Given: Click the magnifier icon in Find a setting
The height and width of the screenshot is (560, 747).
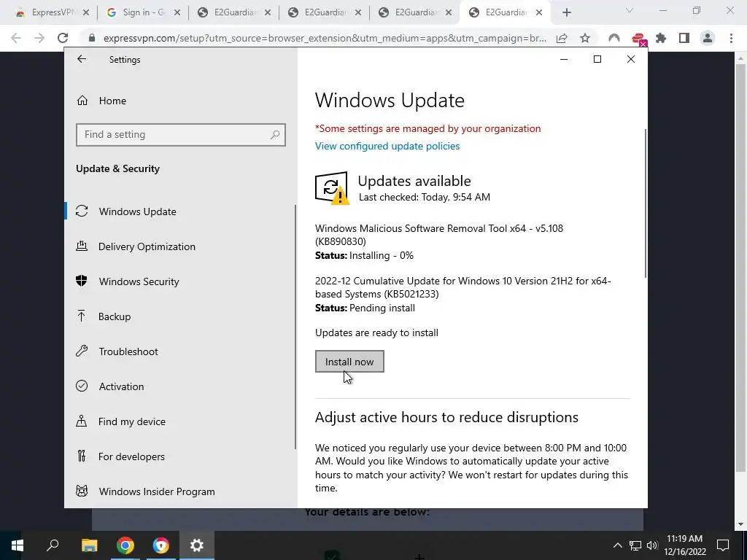Looking at the screenshot, I should pos(275,135).
